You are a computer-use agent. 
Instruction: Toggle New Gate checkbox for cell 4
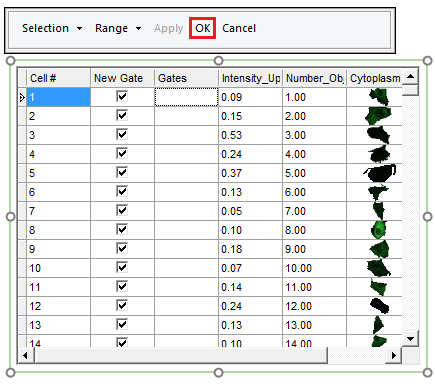click(122, 154)
